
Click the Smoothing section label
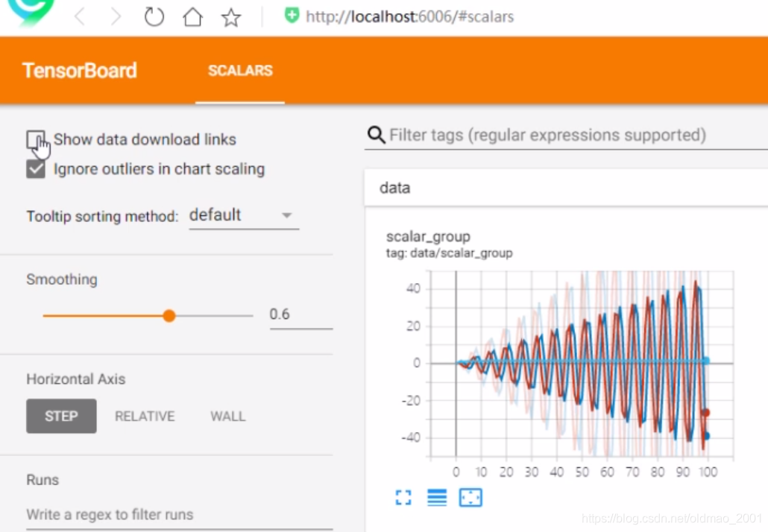pyautogui.click(x=62, y=279)
